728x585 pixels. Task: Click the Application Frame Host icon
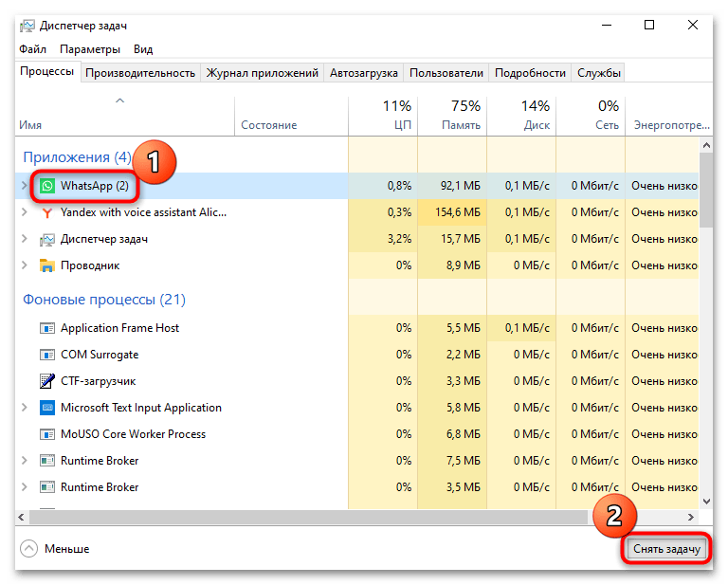46,328
